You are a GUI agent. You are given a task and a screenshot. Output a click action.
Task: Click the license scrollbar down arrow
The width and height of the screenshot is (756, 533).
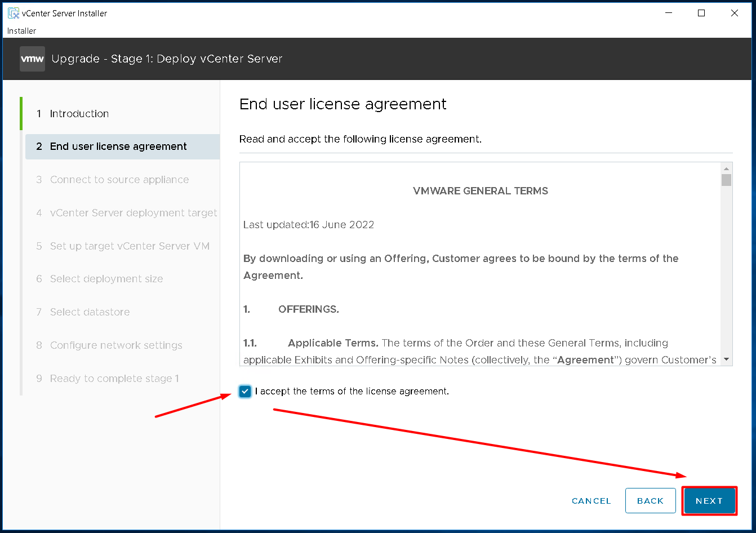(x=726, y=359)
